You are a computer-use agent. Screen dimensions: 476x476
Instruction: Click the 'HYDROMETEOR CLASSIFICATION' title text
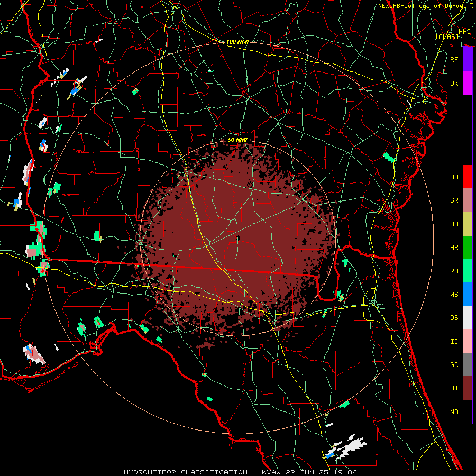pyautogui.click(x=186, y=472)
